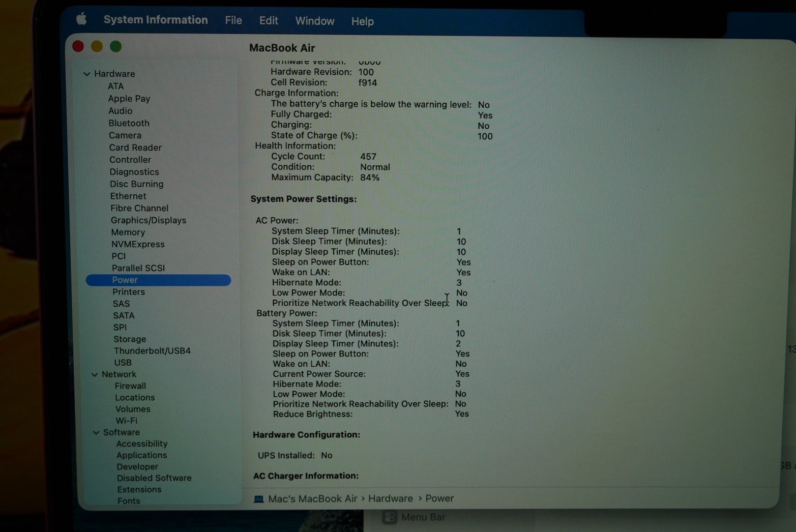Click the Cycle Count value 457
This screenshot has height=532, width=796.
click(x=368, y=157)
